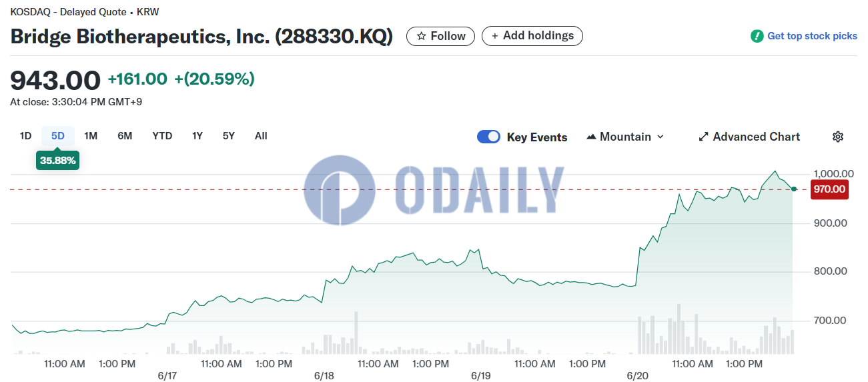Screen dimensions: 868x382
Task: Select the 6M time range
Action: [125, 136]
